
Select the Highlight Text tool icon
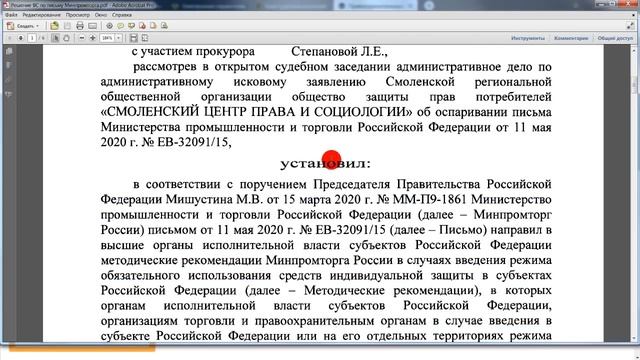tap(131, 26)
